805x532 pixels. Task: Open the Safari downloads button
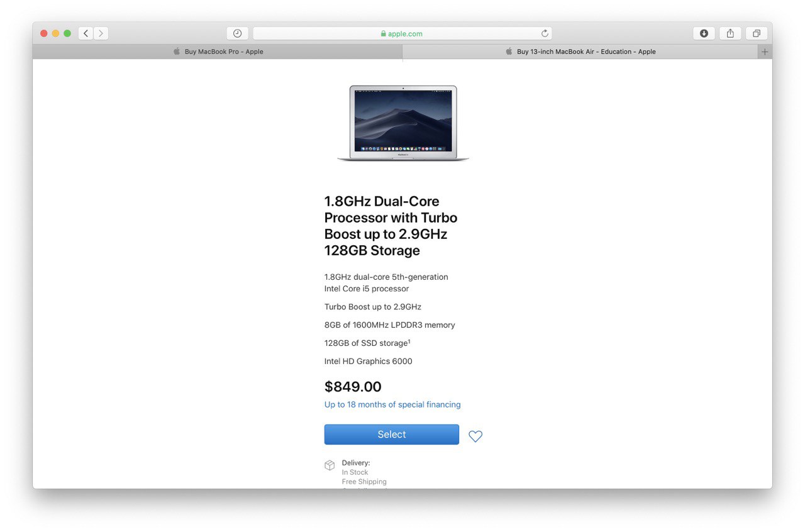click(704, 33)
